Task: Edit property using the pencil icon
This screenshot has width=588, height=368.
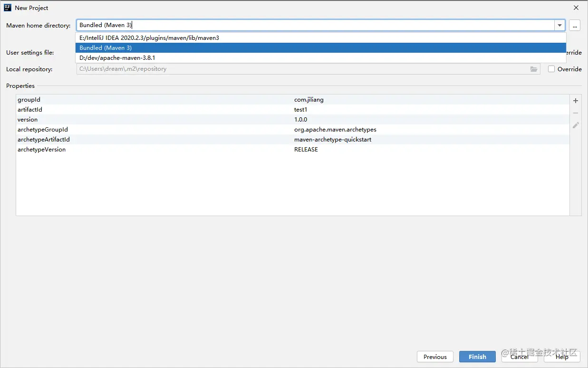Action: (576, 125)
